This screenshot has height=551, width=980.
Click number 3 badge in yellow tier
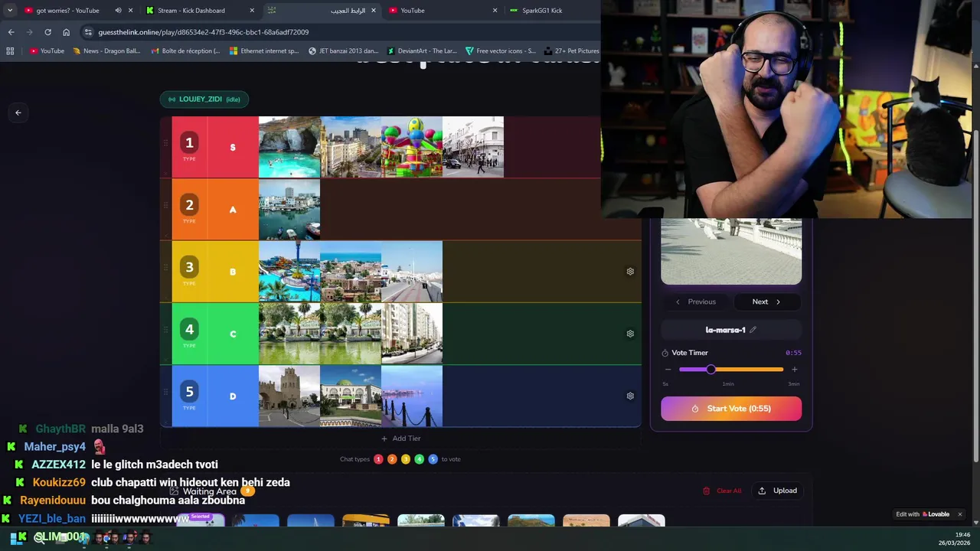point(189,267)
